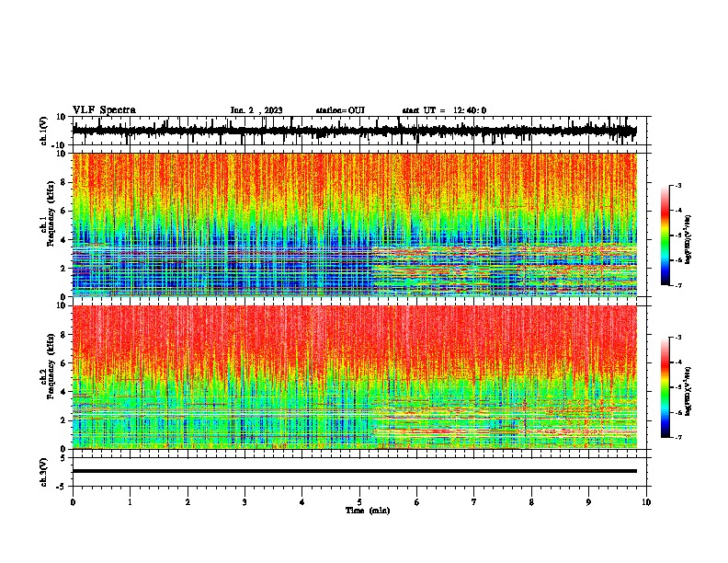Image resolution: width=728 pixels, height=563 pixels.
Task: Click the -7 label on ch.1 colorbar
Action: coord(677,285)
